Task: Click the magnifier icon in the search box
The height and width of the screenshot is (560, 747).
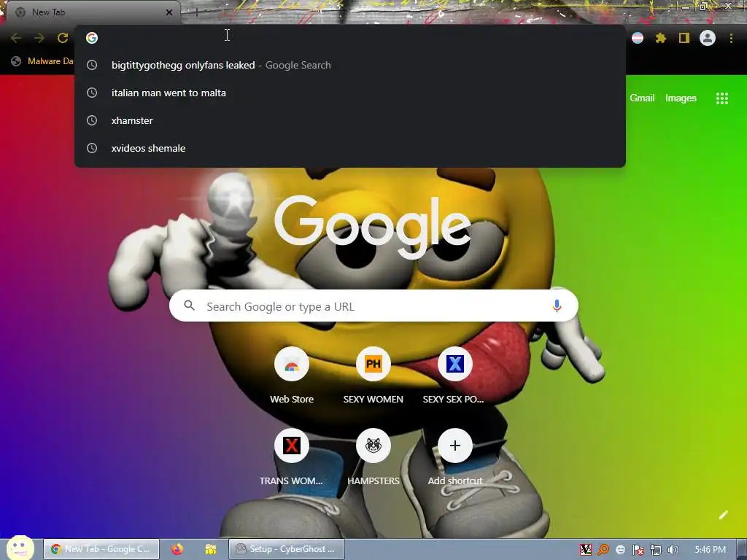Action: coord(189,306)
